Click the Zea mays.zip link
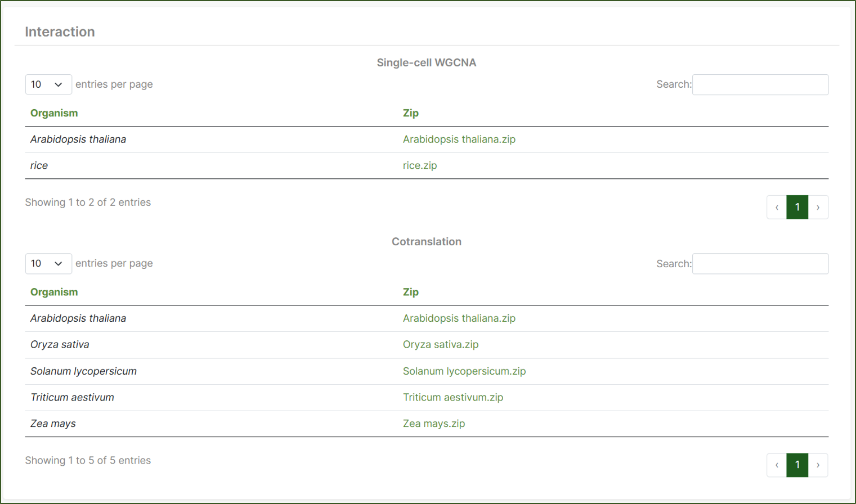856x504 pixels. tap(433, 424)
